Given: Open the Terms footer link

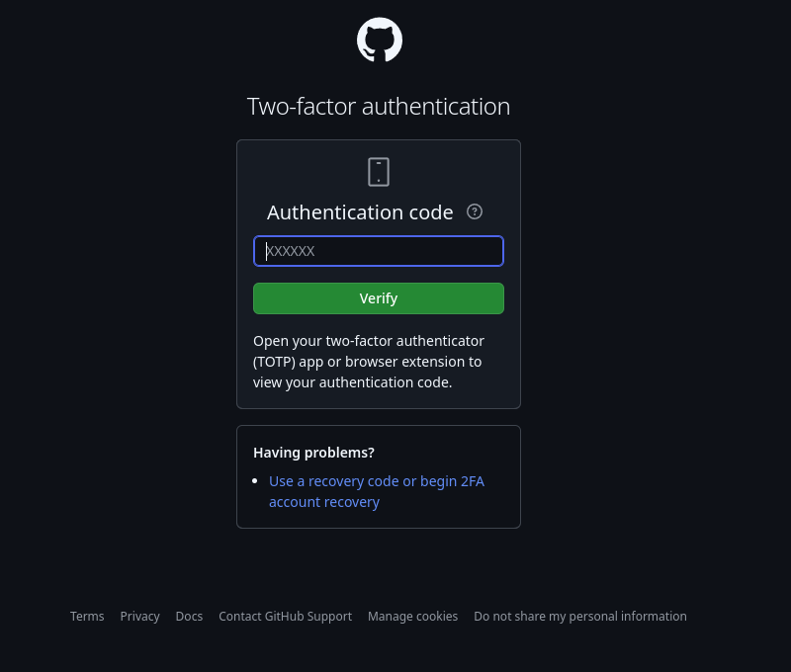Looking at the screenshot, I should tap(87, 617).
